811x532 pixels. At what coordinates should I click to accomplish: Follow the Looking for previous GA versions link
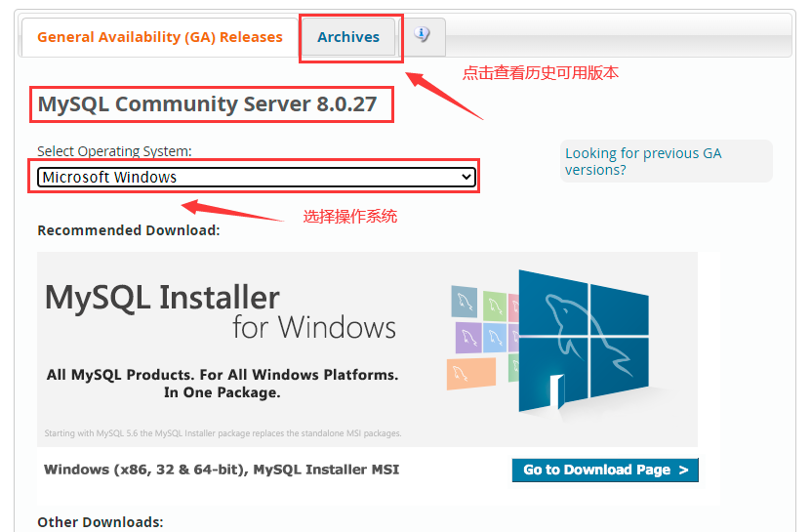[643, 161]
